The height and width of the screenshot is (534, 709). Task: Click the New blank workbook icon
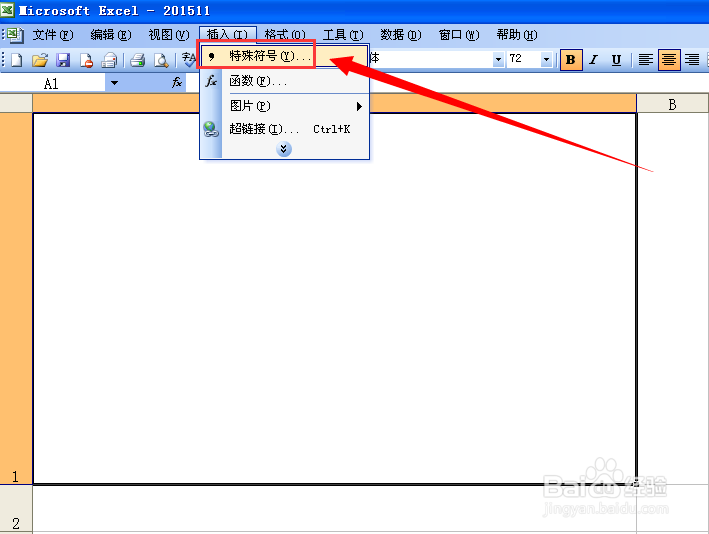pos(17,60)
